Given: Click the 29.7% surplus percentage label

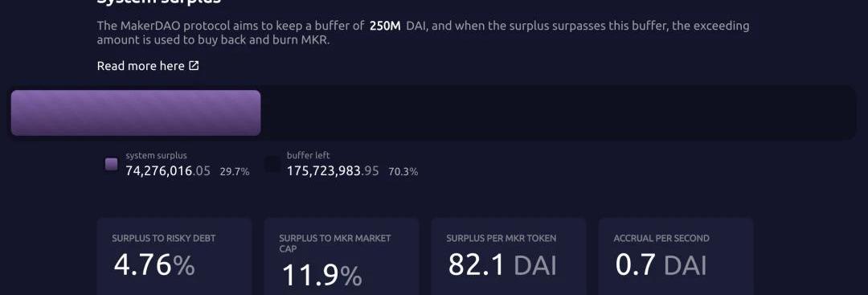Looking at the screenshot, I should [x=235, y=171].
